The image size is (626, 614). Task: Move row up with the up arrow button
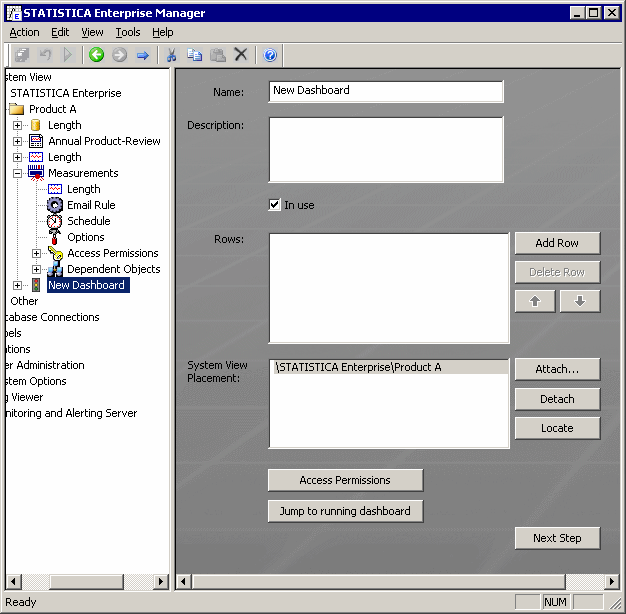[535, 301]
